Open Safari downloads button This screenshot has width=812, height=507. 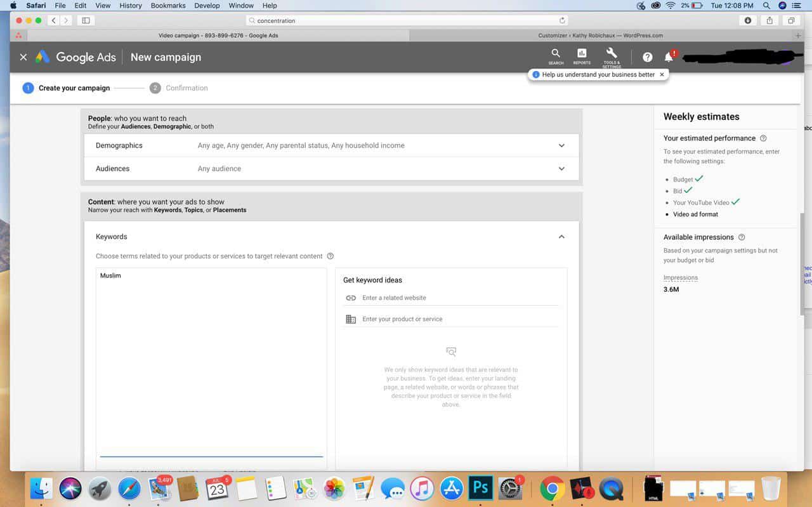click(748, 20)
